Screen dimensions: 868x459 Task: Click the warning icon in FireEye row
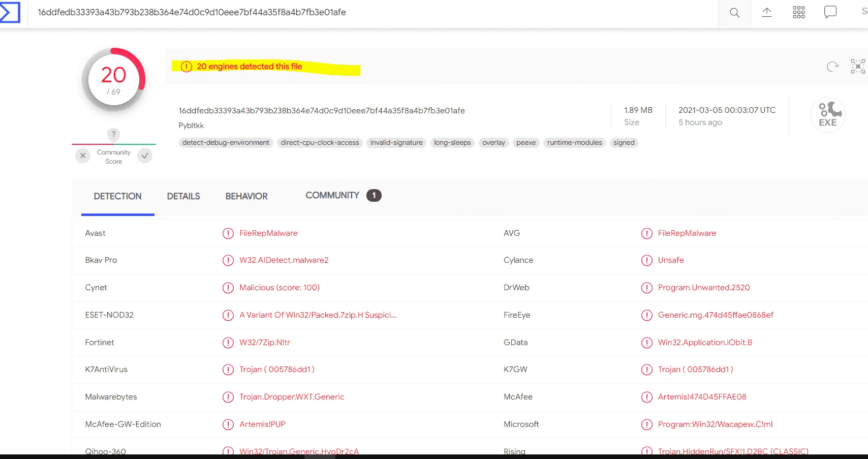(647, 315)
